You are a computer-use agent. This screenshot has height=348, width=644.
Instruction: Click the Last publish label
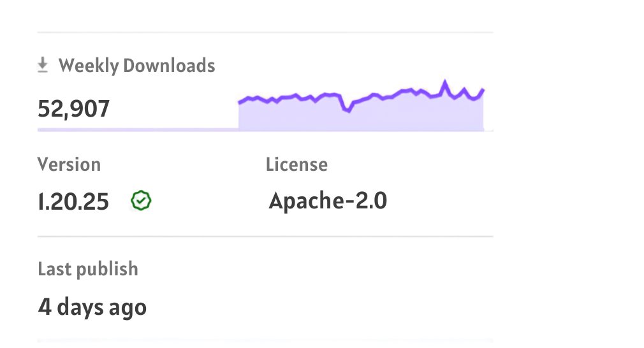[x=88, y=269]
